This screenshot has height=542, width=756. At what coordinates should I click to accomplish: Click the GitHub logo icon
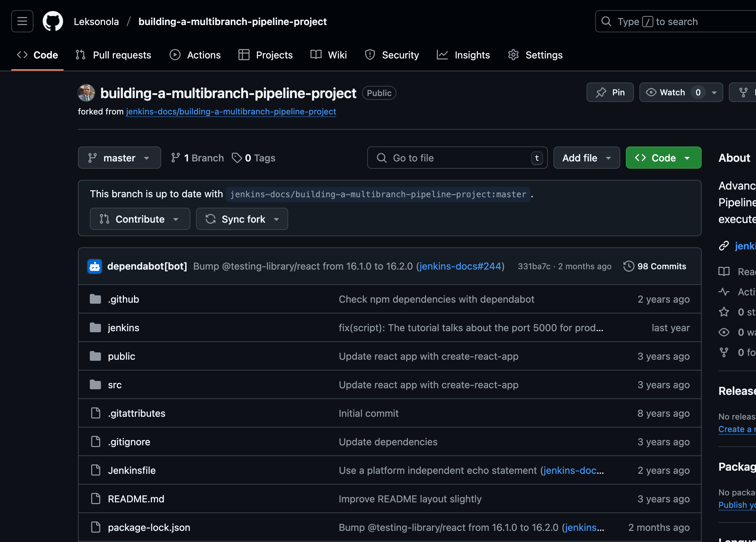(53, 21)
